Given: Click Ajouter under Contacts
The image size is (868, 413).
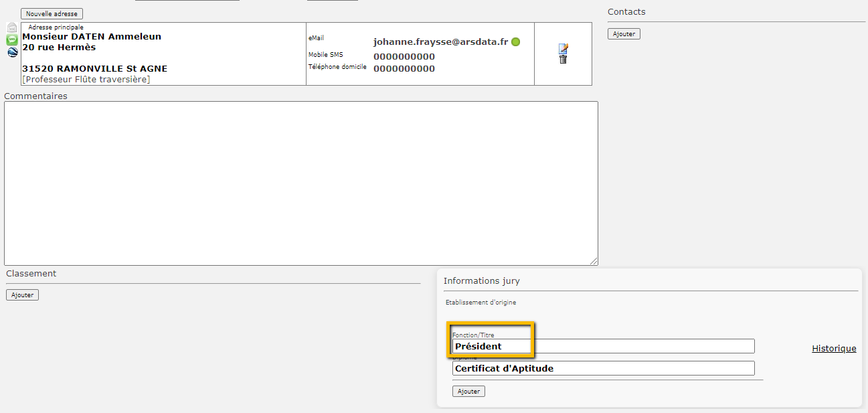Looking at the screenshot, I should (624, 33).
